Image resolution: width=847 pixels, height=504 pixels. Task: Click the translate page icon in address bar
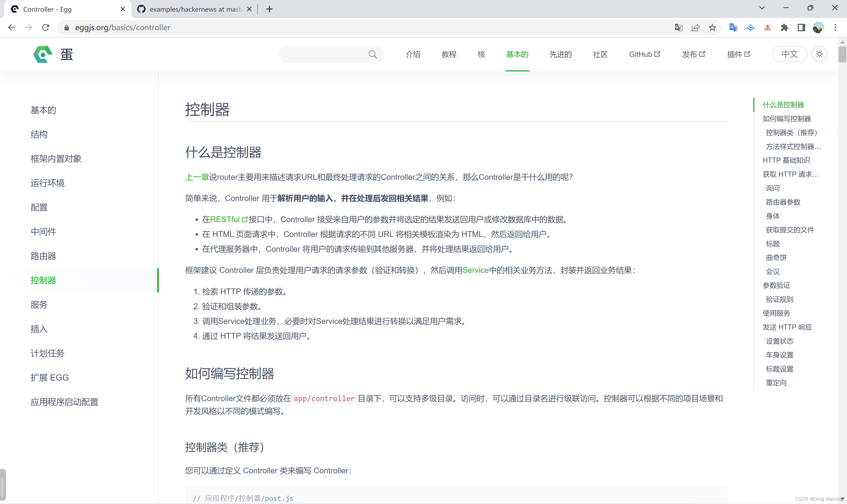coord(678,28)
